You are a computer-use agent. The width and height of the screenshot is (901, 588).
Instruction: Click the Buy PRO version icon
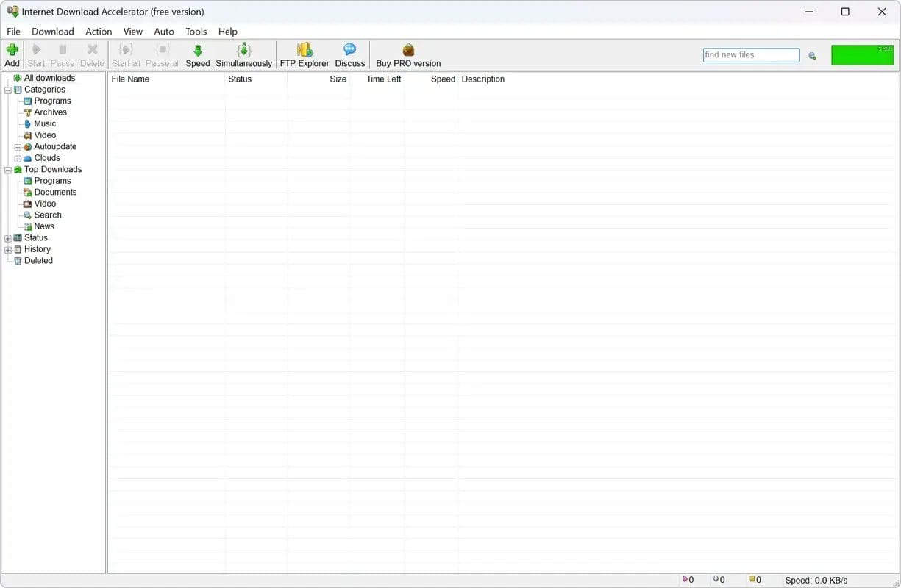408,50
